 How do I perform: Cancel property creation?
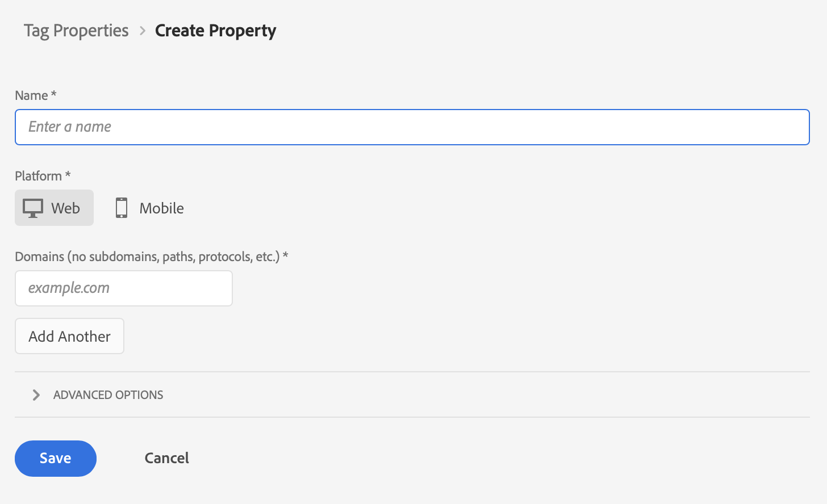166,459
